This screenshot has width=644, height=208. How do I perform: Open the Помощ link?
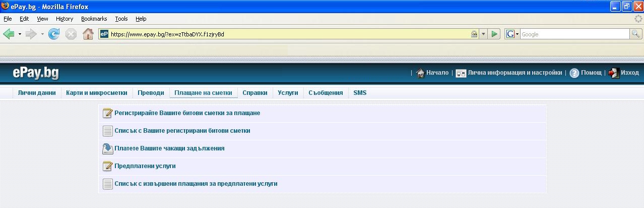592,73
